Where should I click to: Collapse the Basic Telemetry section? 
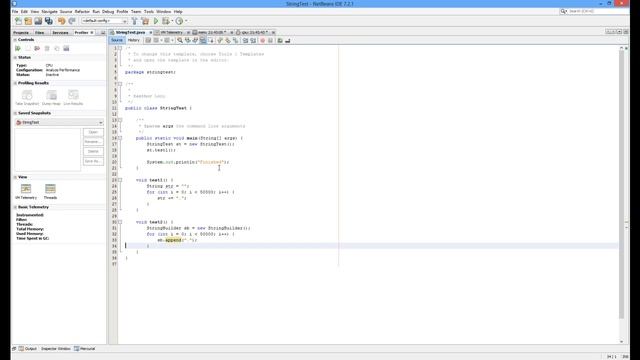(x=15, y=207)
